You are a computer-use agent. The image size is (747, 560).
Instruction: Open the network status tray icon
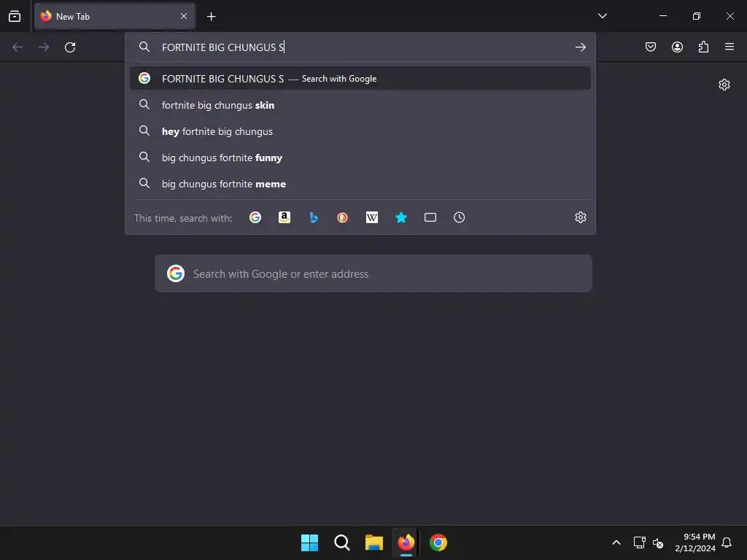click(639, 542)
